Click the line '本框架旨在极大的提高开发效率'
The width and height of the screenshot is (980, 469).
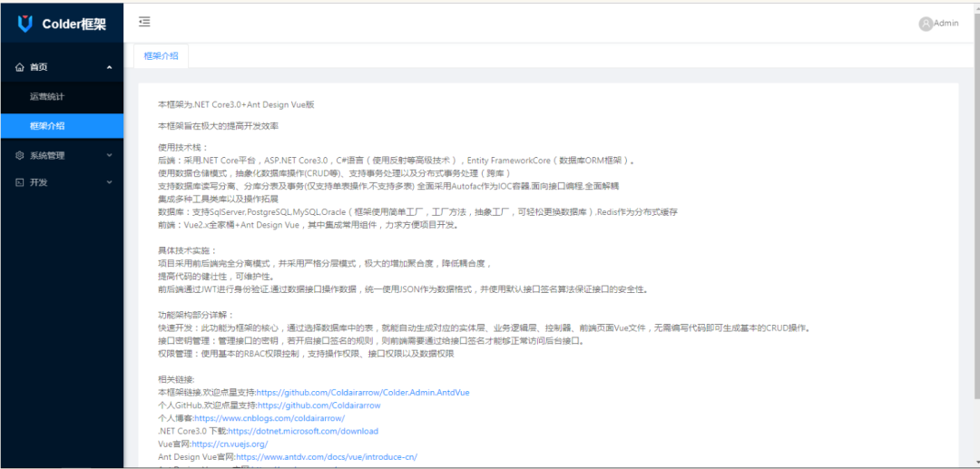218,126
